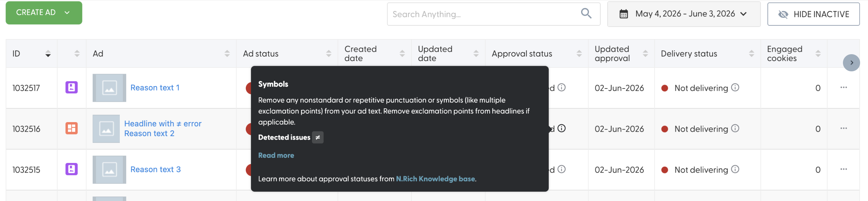Open more actions menu for ad 1032516
Screen dimensions: 868x201
click(x=844, y=128)
